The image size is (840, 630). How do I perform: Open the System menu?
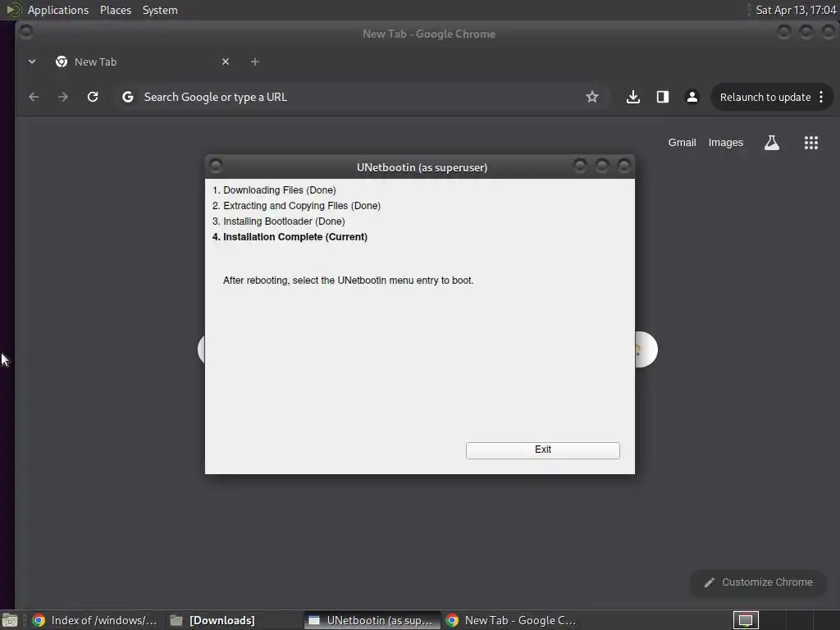tap(160, 10)
